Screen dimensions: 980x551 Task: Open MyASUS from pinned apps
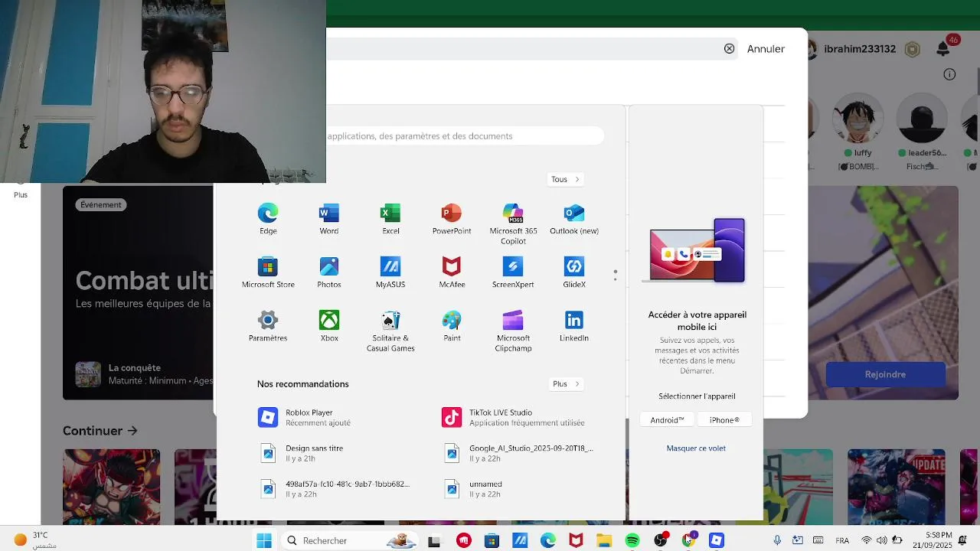point(390,272)
